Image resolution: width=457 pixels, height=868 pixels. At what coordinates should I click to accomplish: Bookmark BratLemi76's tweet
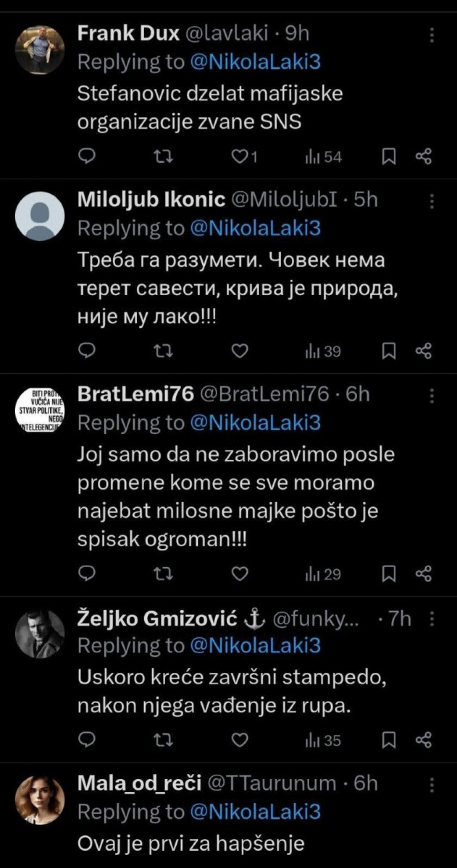pos(389,574)
